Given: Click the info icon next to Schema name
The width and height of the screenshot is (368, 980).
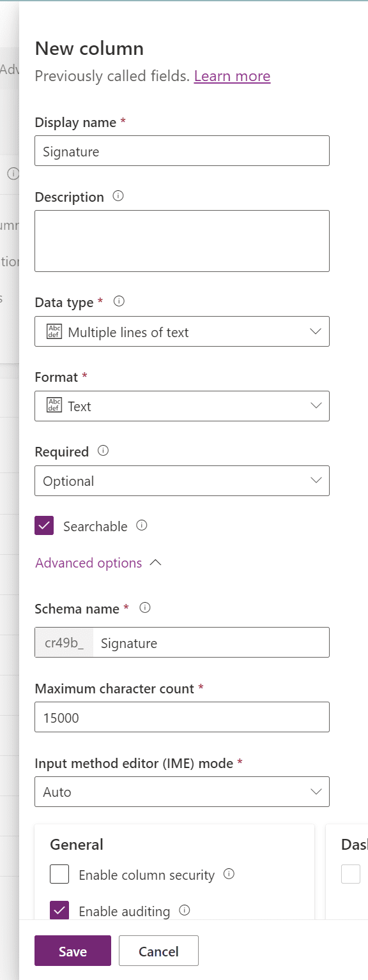Looking at the screenshot, I should pos(144,608).
